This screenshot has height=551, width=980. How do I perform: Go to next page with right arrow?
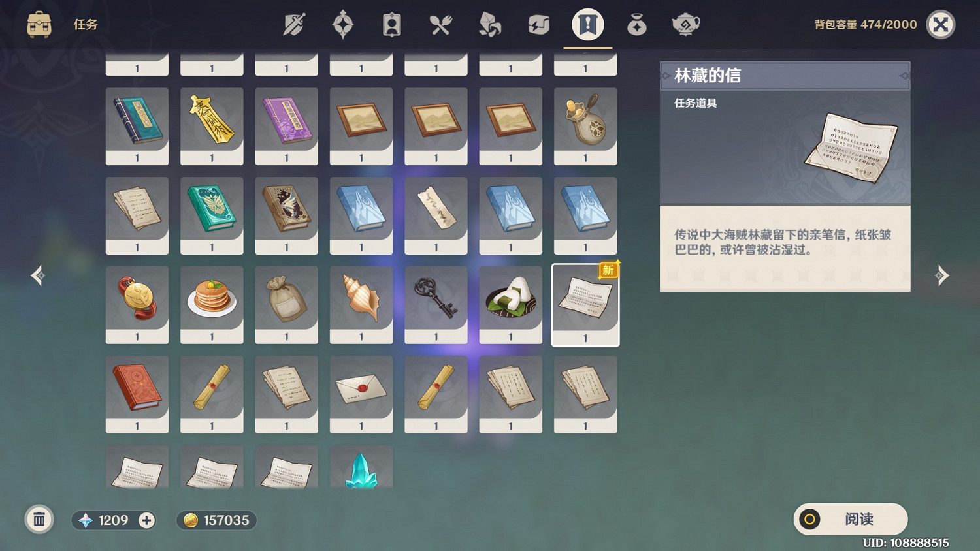pos(941,275)
